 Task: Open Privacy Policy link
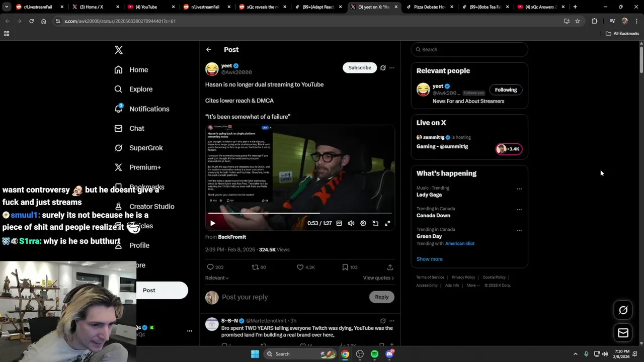[463, 277]
